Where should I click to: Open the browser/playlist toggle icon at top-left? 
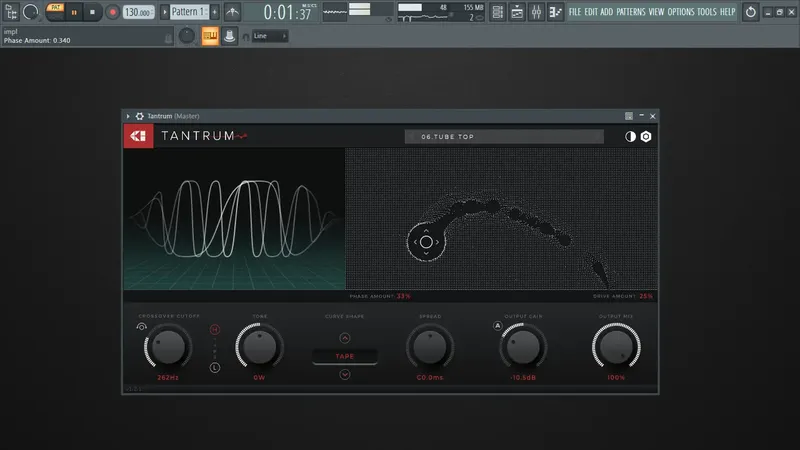coord(11,12)
